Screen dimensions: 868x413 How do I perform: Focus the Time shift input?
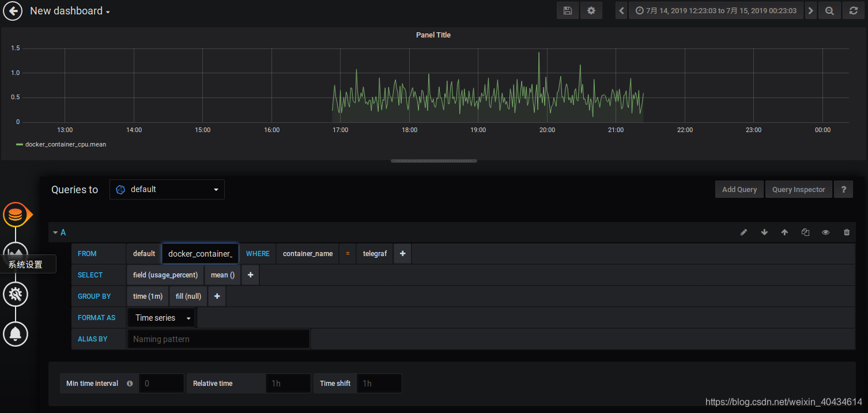[x=379, y=383]
